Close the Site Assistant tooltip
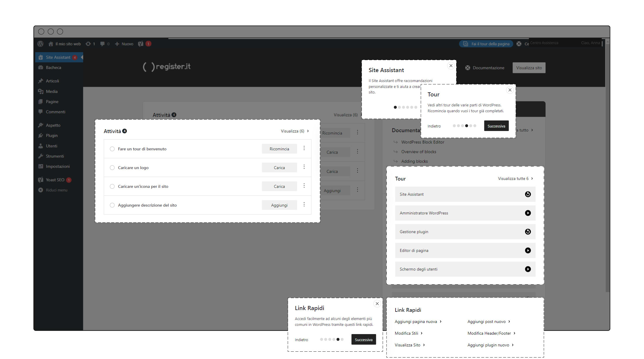This screenshot has width=644, height=359. (x=451, y=66)
